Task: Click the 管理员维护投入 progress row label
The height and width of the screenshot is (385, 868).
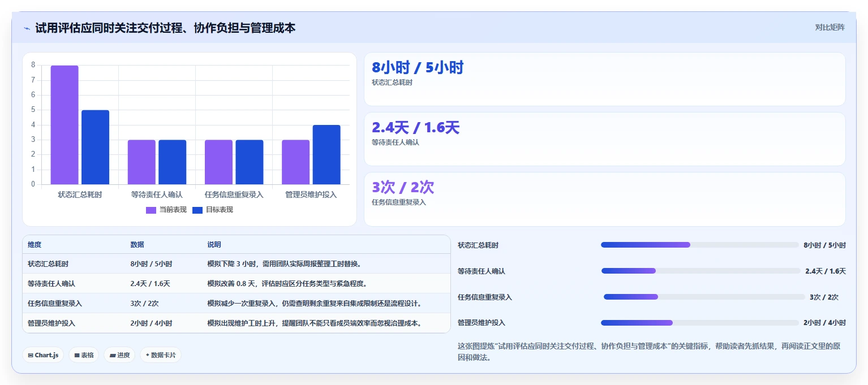Action: click(x=482, y=323)
